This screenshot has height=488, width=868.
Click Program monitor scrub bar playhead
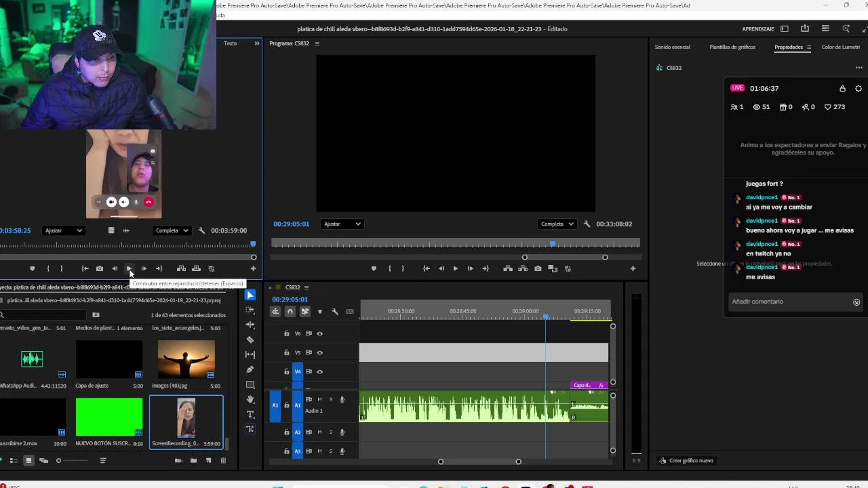pyautogui.click(x=553, y=243)
